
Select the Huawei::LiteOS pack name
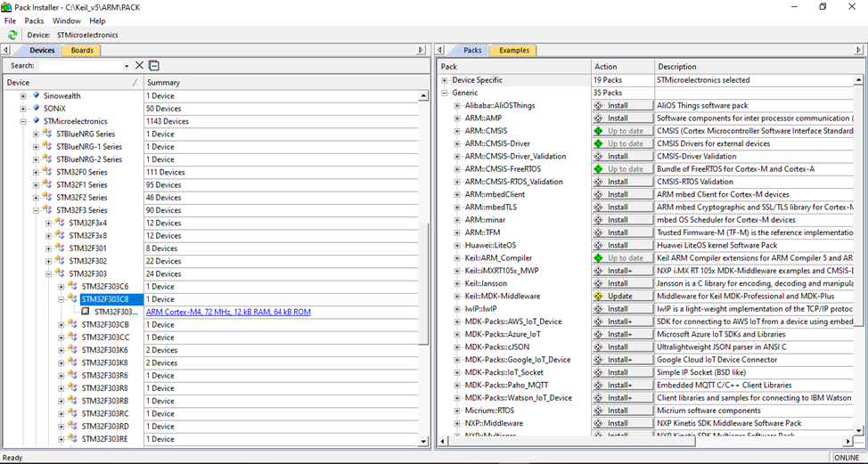(x=490, y=246)
